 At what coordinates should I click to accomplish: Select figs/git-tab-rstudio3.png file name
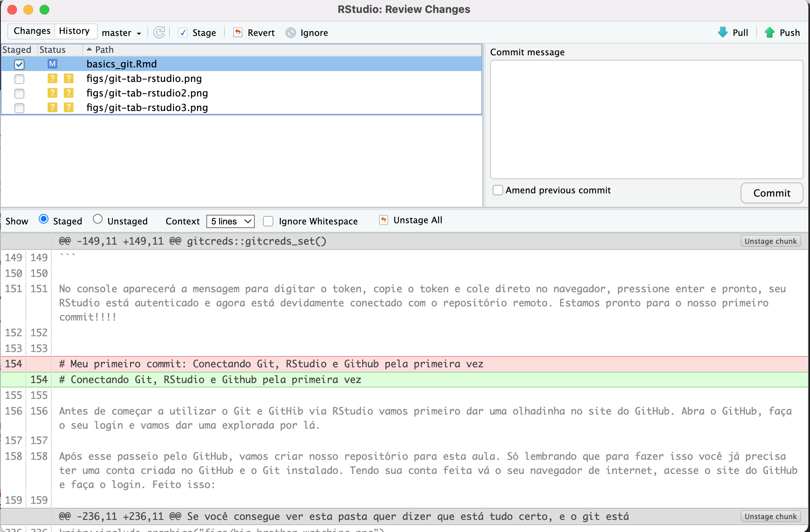[x=147, y=107]
